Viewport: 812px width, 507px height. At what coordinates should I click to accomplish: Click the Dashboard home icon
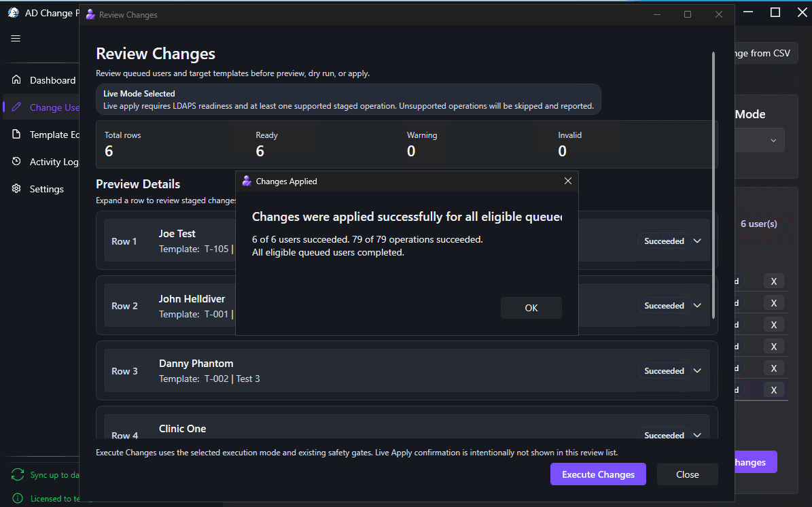(x=16, y=80)
